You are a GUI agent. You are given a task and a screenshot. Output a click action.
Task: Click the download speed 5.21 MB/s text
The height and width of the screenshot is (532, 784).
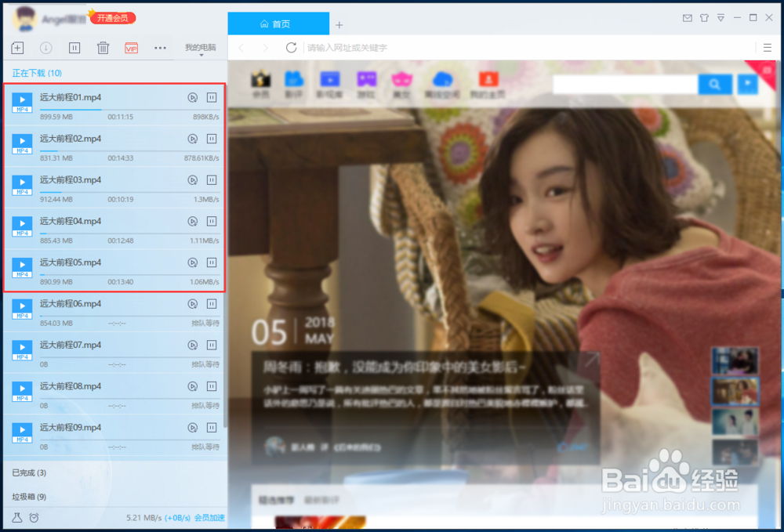pos(144,518)
